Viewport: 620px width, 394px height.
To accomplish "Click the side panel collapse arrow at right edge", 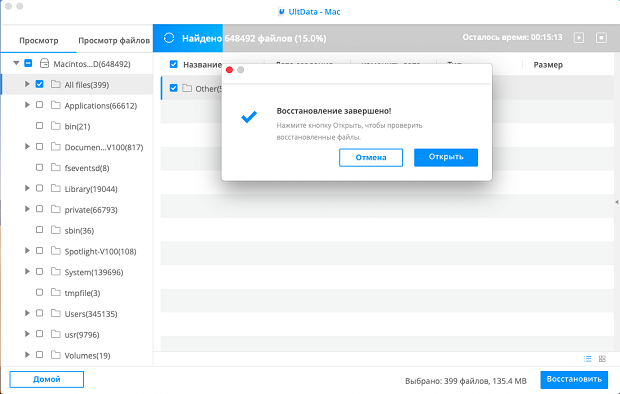I will pyautogui.click(x=617, y=202).
